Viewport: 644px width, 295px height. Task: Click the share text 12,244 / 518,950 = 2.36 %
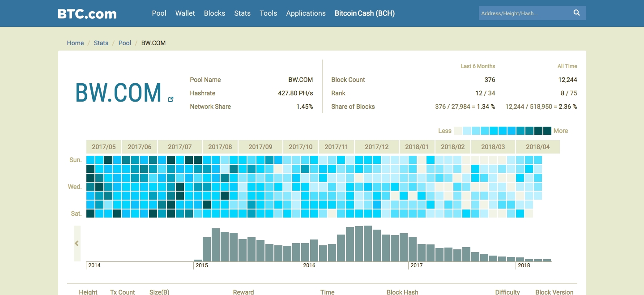tap(541, 107)
